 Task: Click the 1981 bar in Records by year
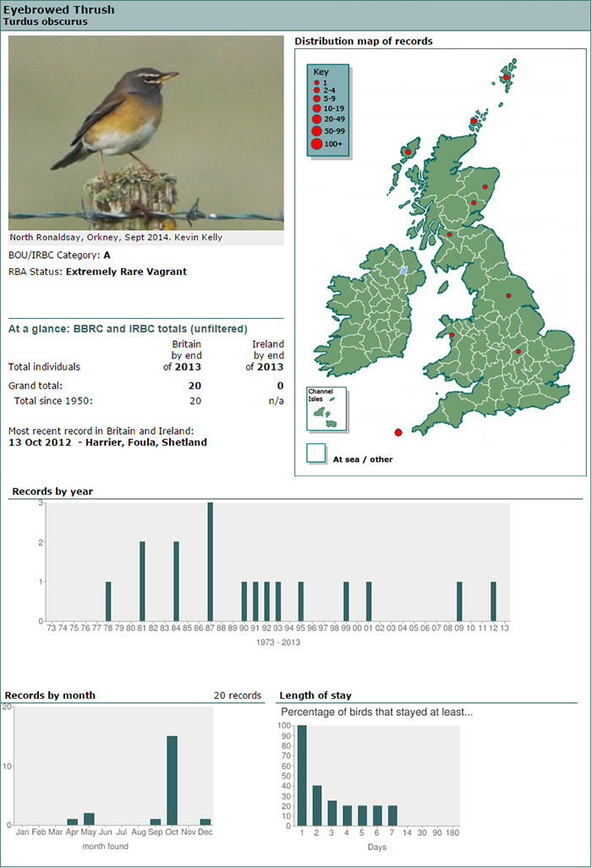coord(142,582)
